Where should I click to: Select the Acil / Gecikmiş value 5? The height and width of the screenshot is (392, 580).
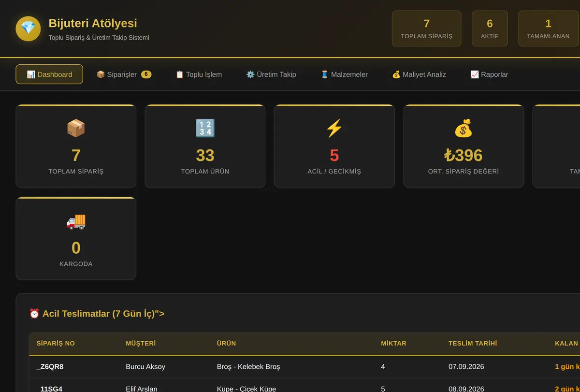pyautogui.click(x=334, y=155)
